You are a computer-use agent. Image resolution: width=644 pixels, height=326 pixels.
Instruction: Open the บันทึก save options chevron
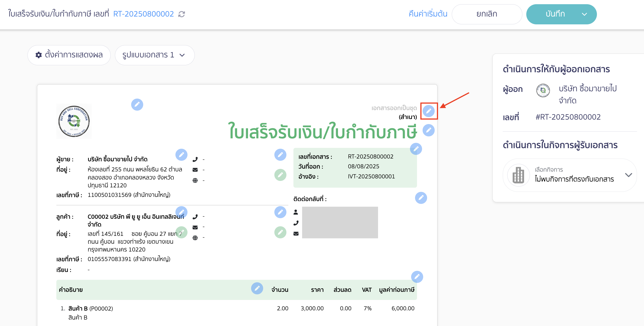pos(585,14)
